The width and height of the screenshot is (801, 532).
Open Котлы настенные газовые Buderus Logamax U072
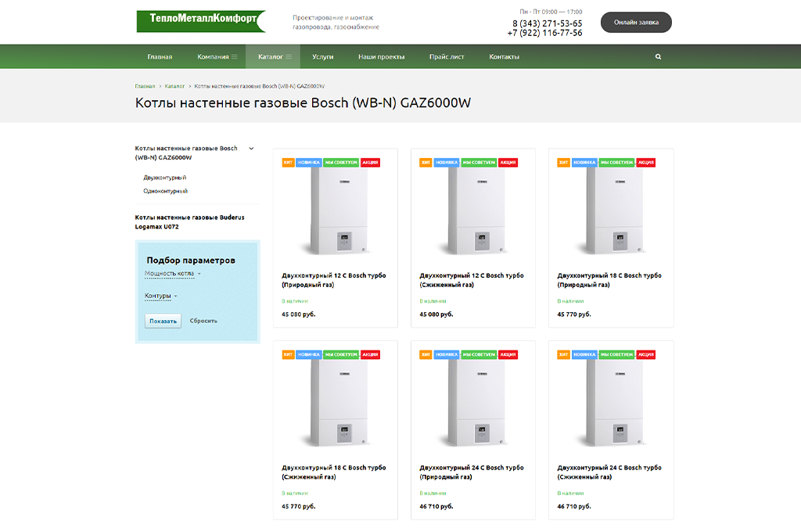189,222
